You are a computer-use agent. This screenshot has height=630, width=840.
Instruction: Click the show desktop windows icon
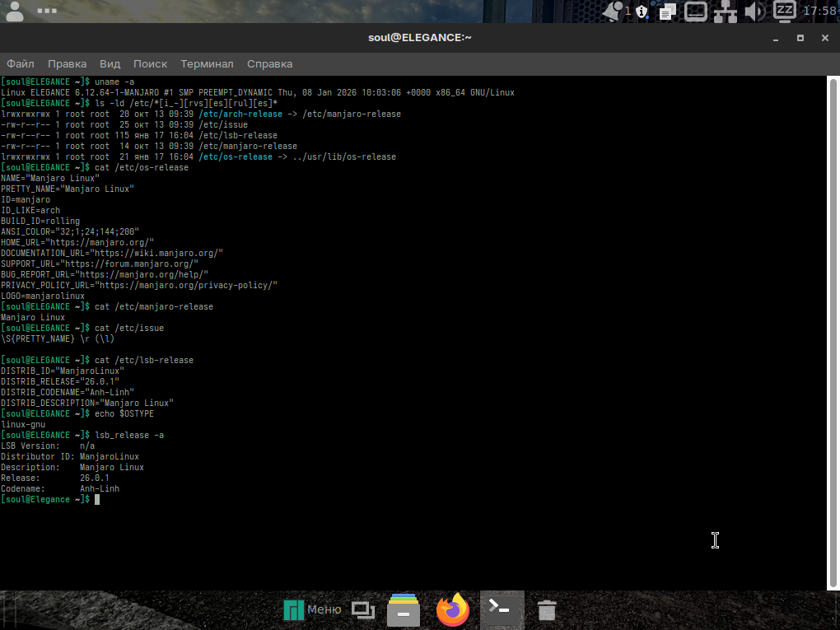[362, 609]
